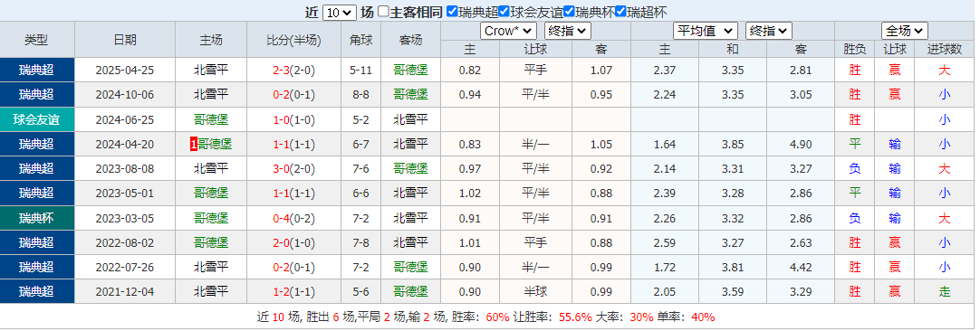Click 哥德堡 away team on 2025-04-25
This screenshot has height=331, width=980.
click(410, 71)
